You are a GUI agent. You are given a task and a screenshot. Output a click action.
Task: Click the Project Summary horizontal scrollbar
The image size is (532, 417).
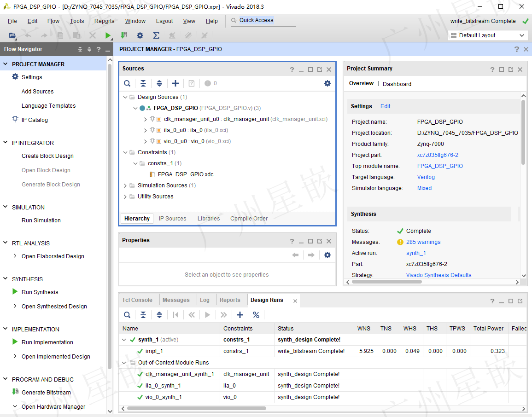click(387, 282)
